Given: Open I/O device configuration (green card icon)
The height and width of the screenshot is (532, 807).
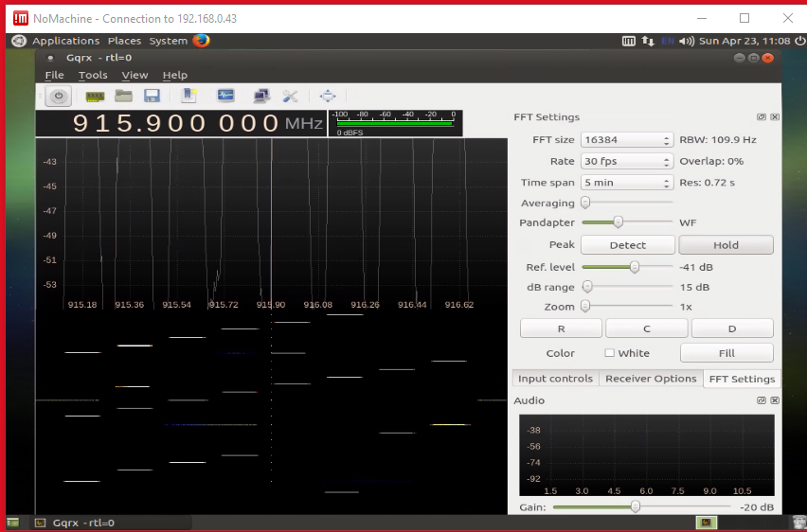Looking at the screenshot, I should click(95, 97).
